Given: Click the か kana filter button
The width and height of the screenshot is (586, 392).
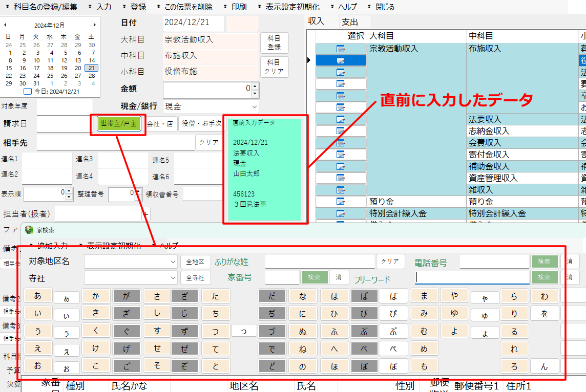Looking at the screenshot, I should pyautogui.click(x=96, y=296).
